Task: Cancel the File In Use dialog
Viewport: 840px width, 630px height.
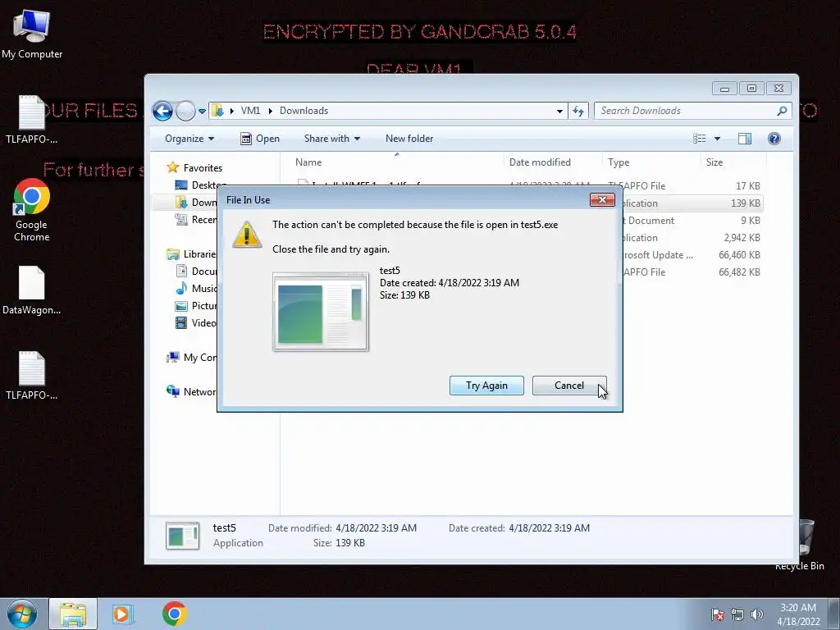Action: point(569,386)
